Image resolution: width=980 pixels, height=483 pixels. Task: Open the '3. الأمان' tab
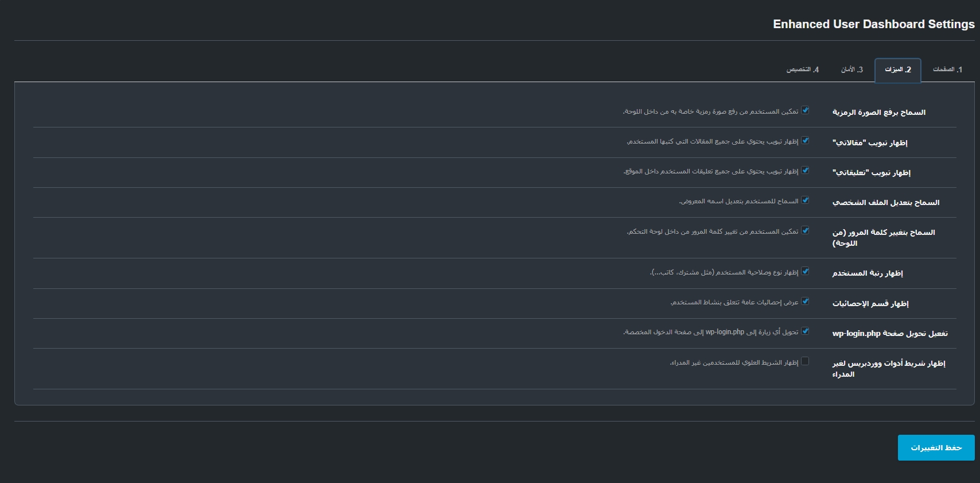(x=852, y=69)
